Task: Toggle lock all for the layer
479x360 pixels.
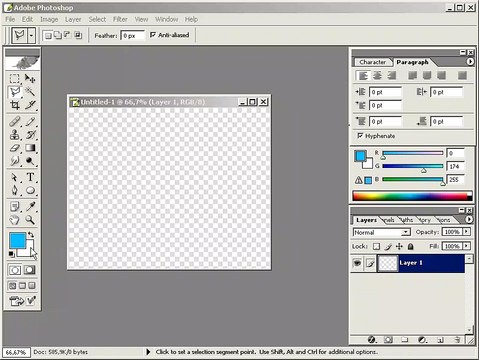Action: tap(411, 247)
